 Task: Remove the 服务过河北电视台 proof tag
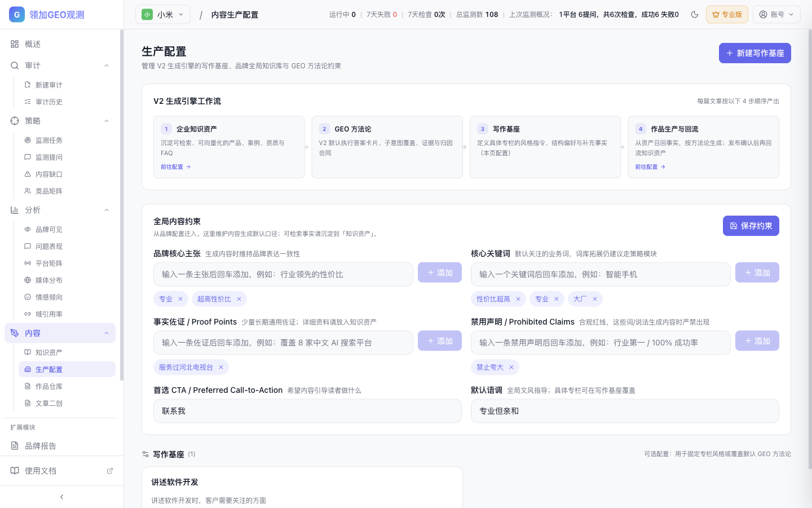click(221, 367)
